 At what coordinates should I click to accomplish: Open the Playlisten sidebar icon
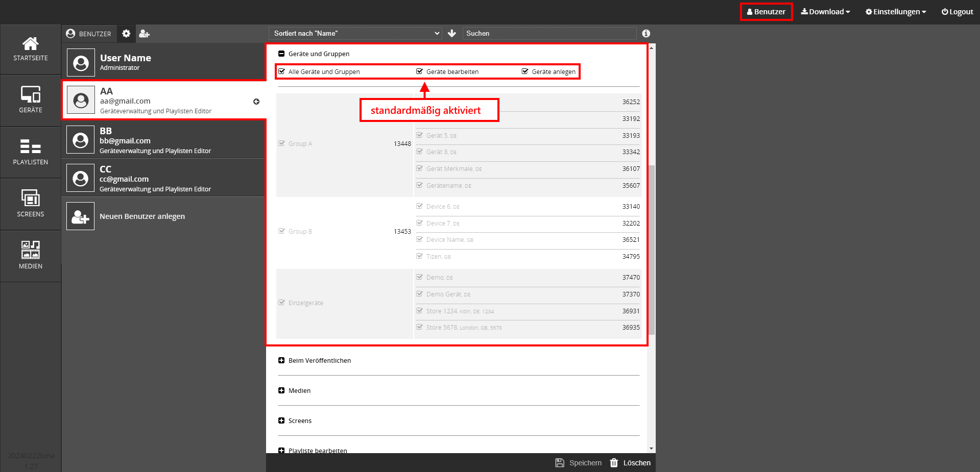(31, 153)
